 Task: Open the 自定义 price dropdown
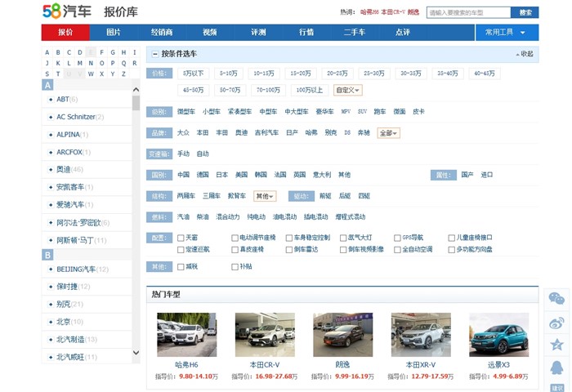[x=348, y=90]
